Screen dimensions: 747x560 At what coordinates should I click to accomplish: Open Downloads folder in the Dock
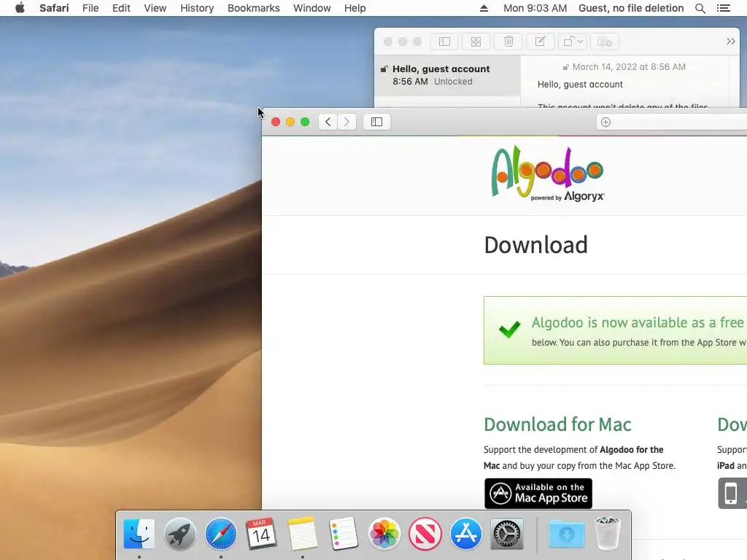pos(566,534)
